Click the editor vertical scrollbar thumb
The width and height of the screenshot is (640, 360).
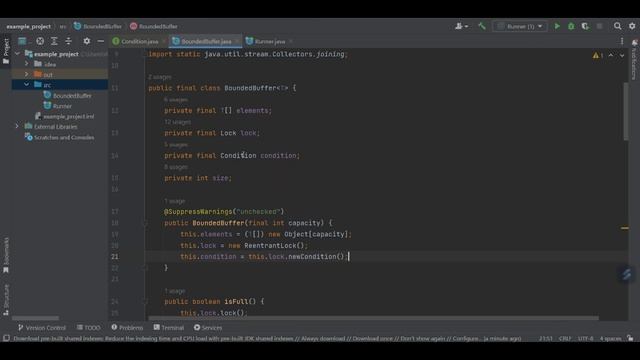pos(625,111)
